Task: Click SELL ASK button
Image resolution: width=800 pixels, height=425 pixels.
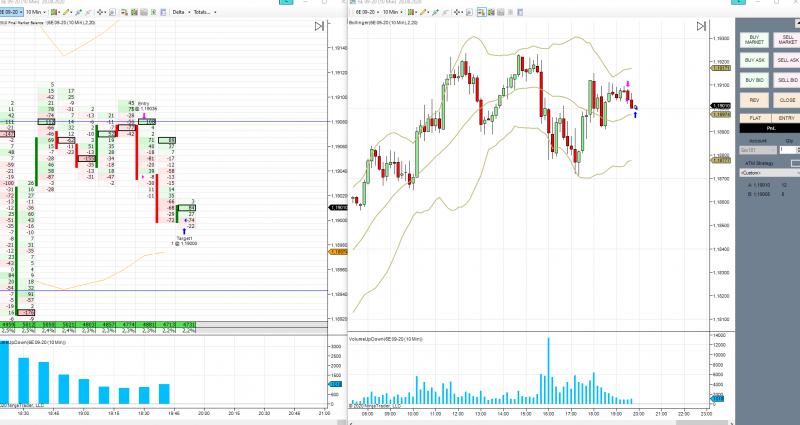Action: coord(787,60)
